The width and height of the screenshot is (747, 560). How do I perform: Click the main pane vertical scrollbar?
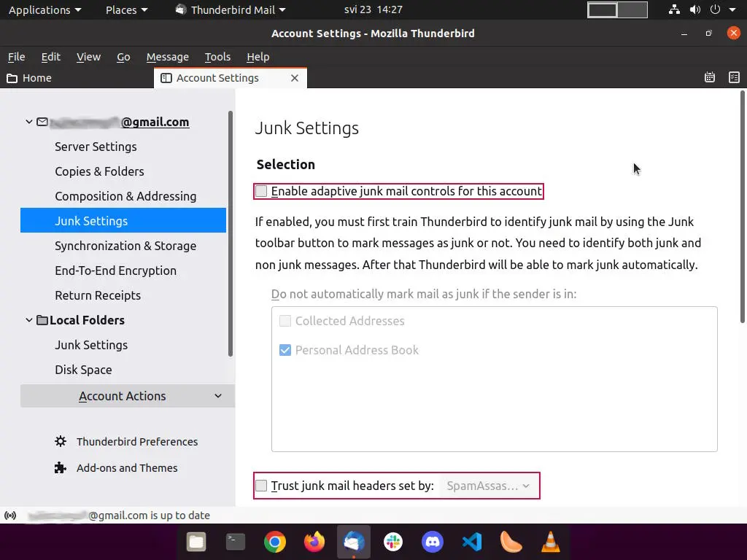pyautogui.click(x=742, y=207)
